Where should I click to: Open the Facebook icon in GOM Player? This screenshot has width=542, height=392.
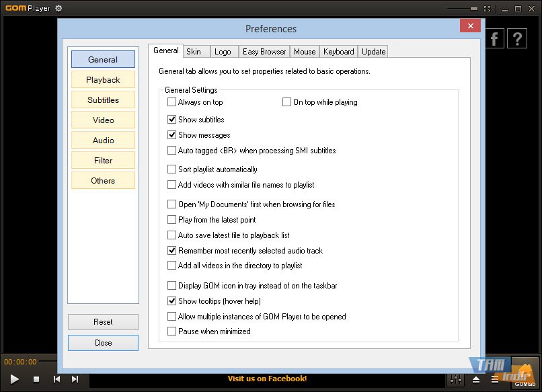pyautogui.click(x=494, y=38)
